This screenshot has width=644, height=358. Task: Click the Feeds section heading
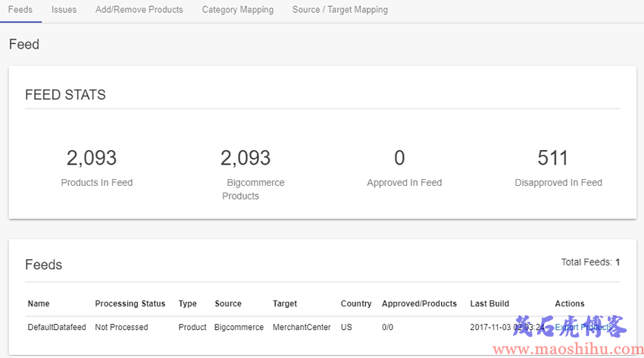click(43, 265)
